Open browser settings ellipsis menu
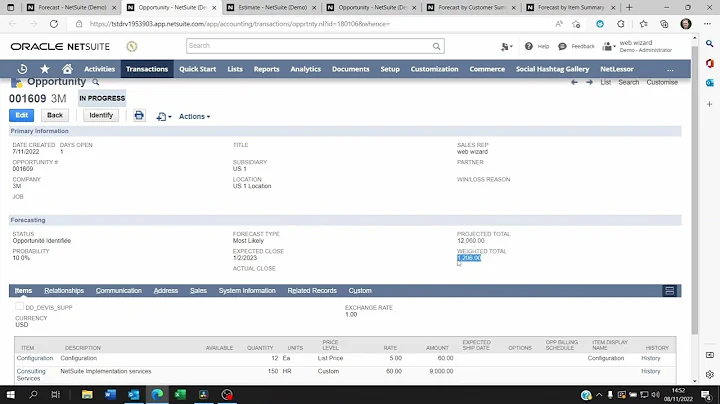 click(x=707, y=24)
